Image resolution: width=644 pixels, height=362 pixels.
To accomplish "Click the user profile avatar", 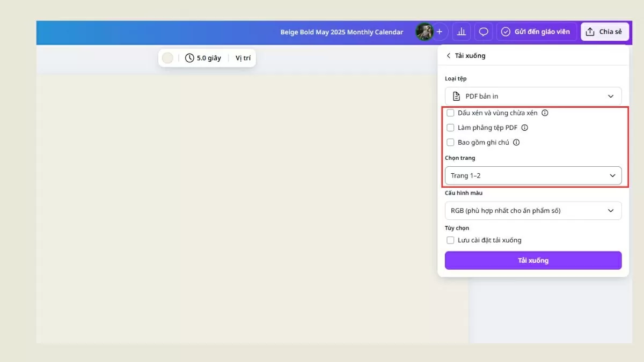I will pyautogui.click(x=424, y=32).
